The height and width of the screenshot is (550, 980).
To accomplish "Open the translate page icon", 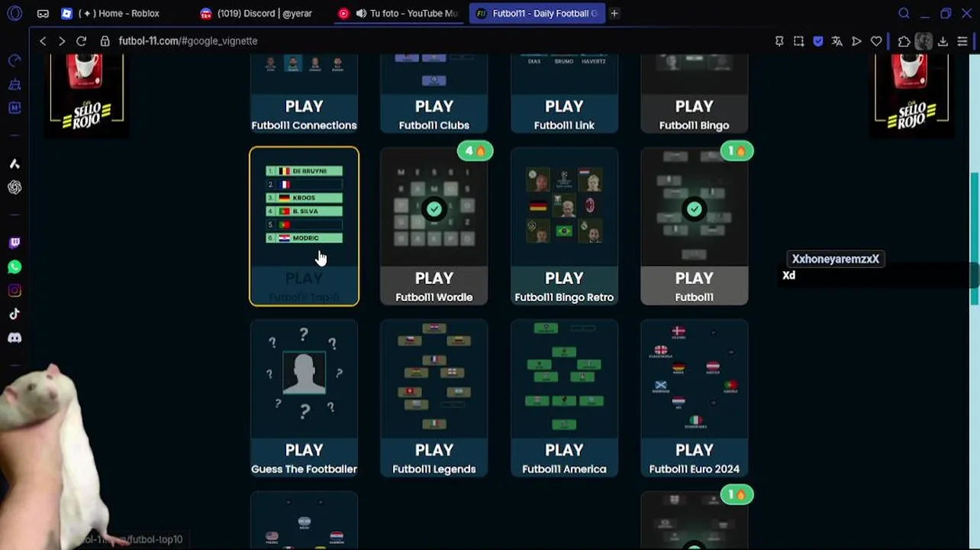I will [837, 41].
